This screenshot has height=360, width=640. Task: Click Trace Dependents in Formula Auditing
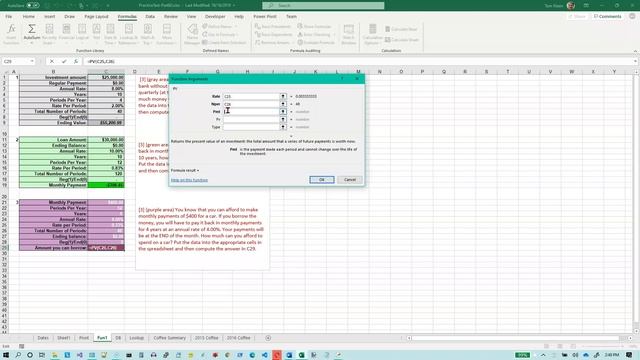pos(273,35)
